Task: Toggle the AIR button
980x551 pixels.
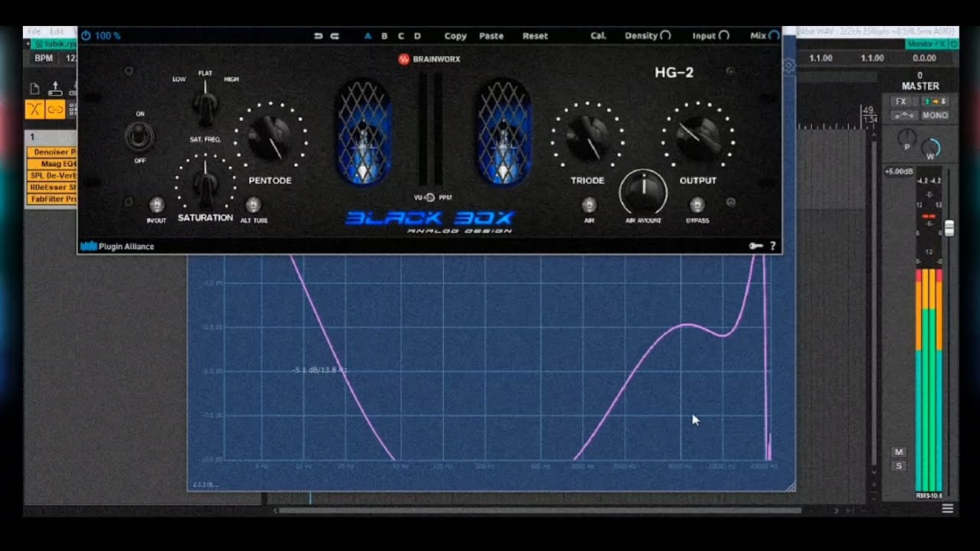Action: (589, 205)
